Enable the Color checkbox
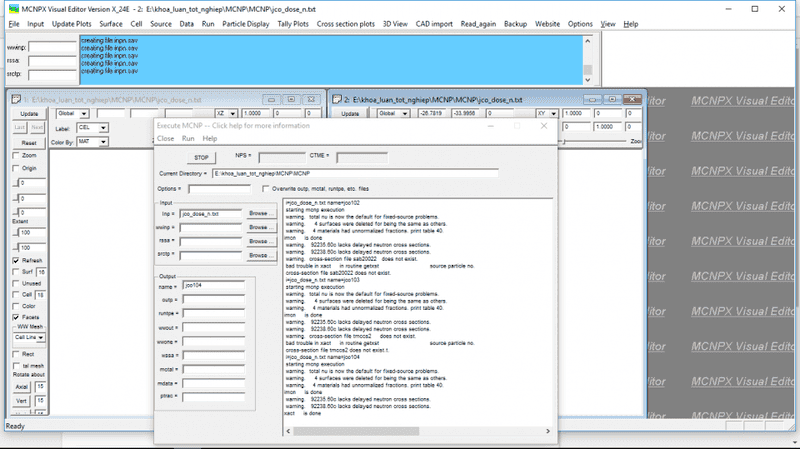Image resolution: width=800 pixels, height=449 pixels. click(15, 306)
